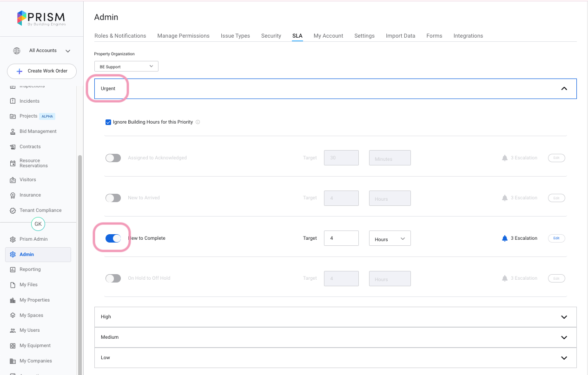This screenshot has width=588, height=375.
Task: Switch to the Issue Types tab
Action: point(235,36)
